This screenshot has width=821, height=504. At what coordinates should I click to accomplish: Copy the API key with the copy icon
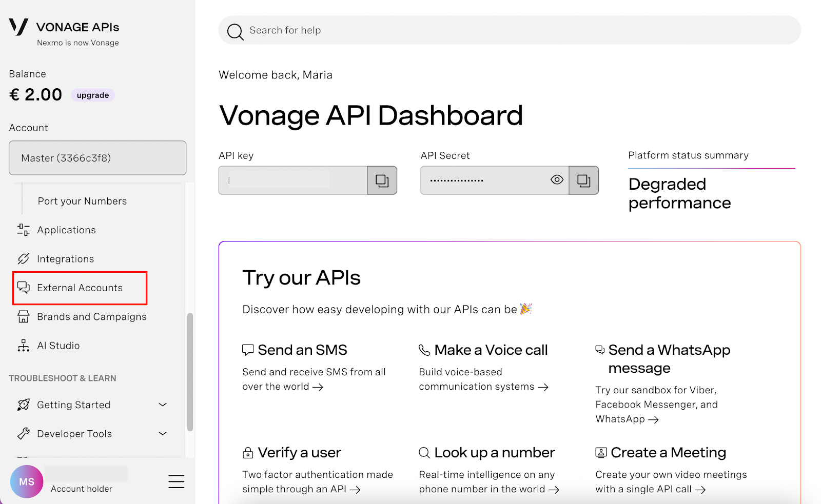pos(382,180)
